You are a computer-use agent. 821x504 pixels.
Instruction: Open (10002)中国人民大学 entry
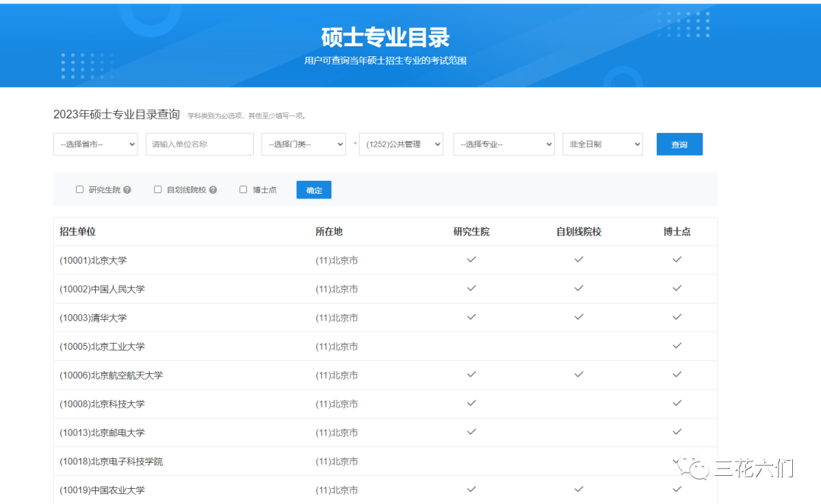click(x=102, y=289)
